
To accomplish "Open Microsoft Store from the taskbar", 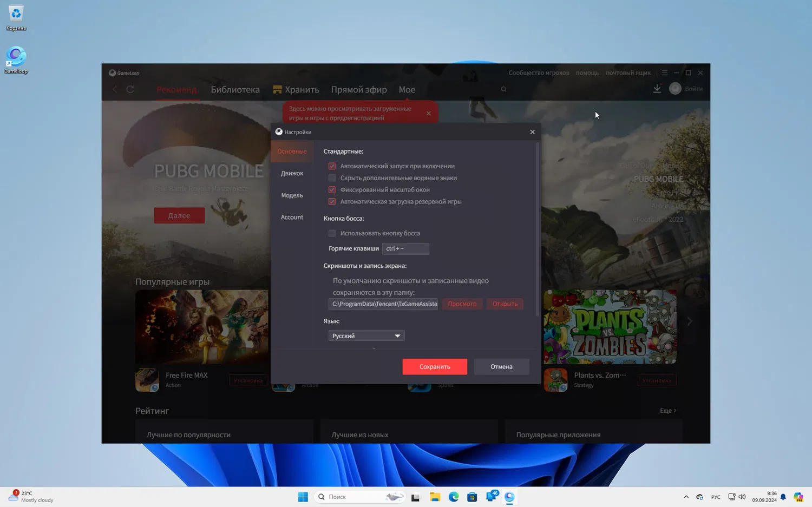I will coord(472,497).
